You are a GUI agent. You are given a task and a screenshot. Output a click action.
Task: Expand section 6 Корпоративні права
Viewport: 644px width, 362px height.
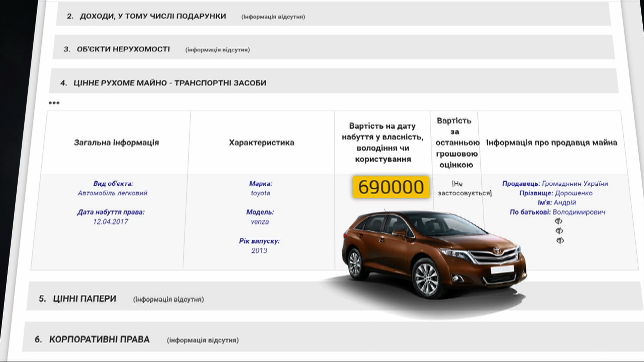click(99, 340)
